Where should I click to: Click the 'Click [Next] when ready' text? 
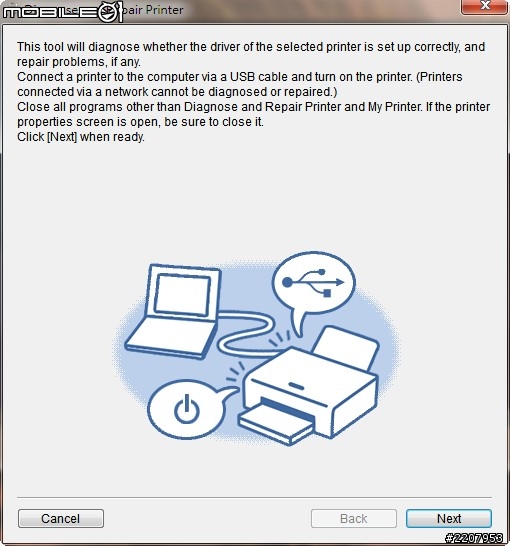[x=81, y=137]
